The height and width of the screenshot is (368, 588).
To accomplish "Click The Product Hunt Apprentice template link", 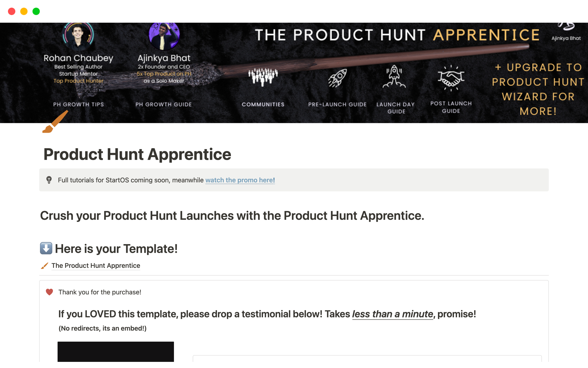I will pyautogui.click(x=95, y=265).
